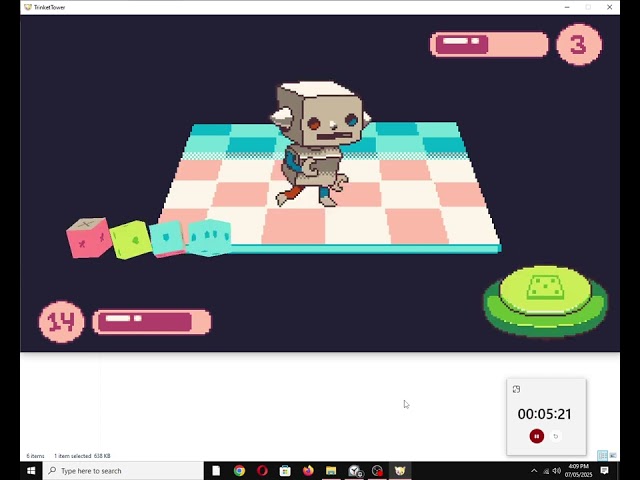Open Microsoft Store from the taskbar
Viewport: 640px width, 480px height.
coord(285,471)
